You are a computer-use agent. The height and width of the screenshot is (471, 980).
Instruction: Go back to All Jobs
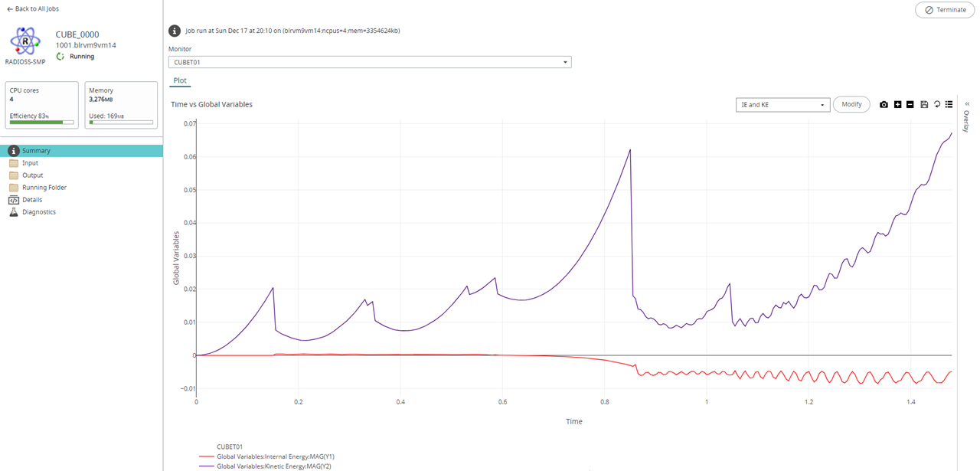(33, 9)
